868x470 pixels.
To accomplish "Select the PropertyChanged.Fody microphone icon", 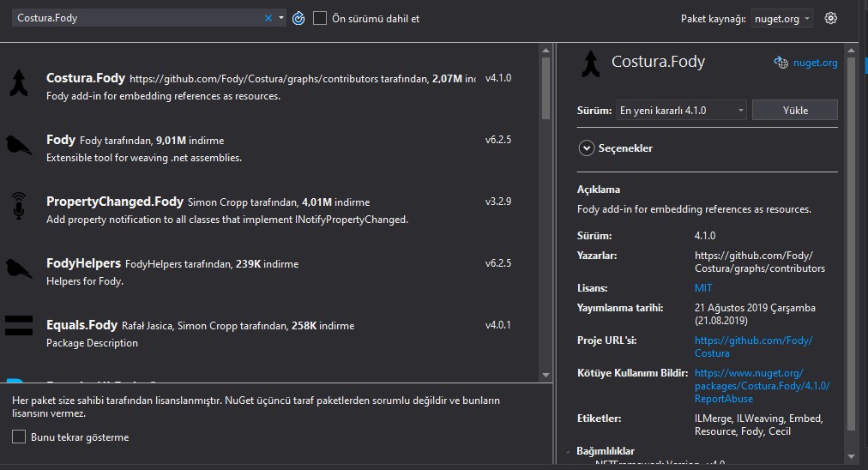I will (x=19, y=205).
